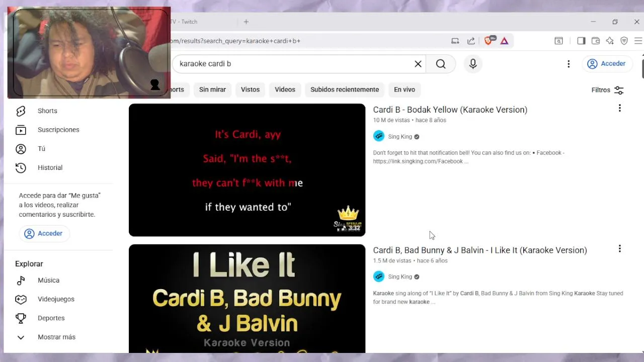Click the magnifying glass search button
This screenshot has width=644, height=362.
click(441, 64)
